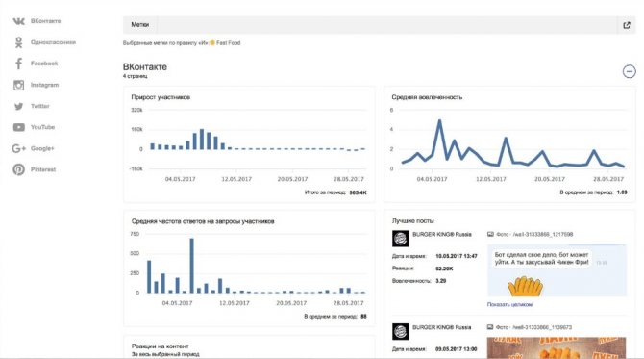Screen dimensions: 644x359
Task: Select the Twitter bird icon
Action: (x=18, y=106)
